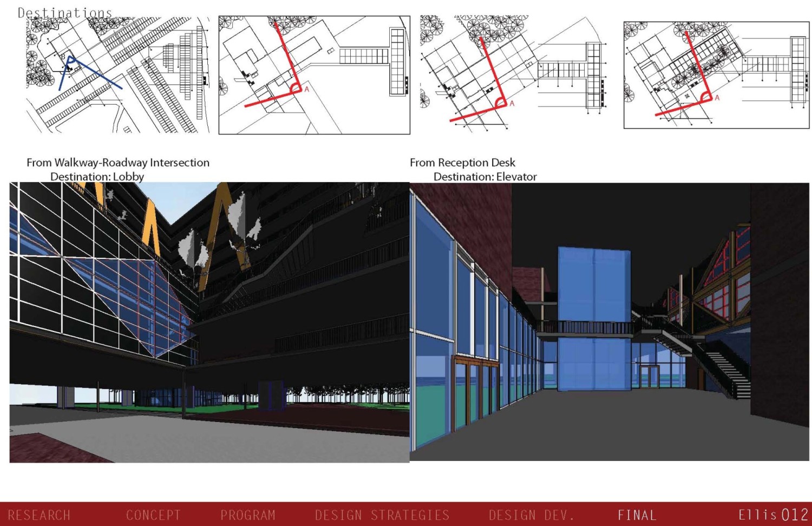Click the 'Destination: Lobby' caption
Image resolution: width=812 pixels, height=526 pixels.
tap(97, 177)
